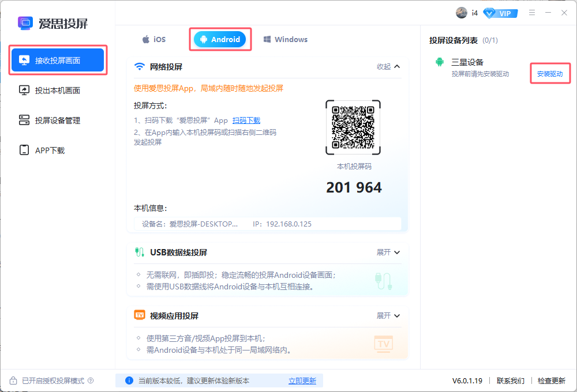Image resolution: width=577 pixels, height=392 pixels.
Task: Expand the USB数据线投屏 section
Action: 388,252
